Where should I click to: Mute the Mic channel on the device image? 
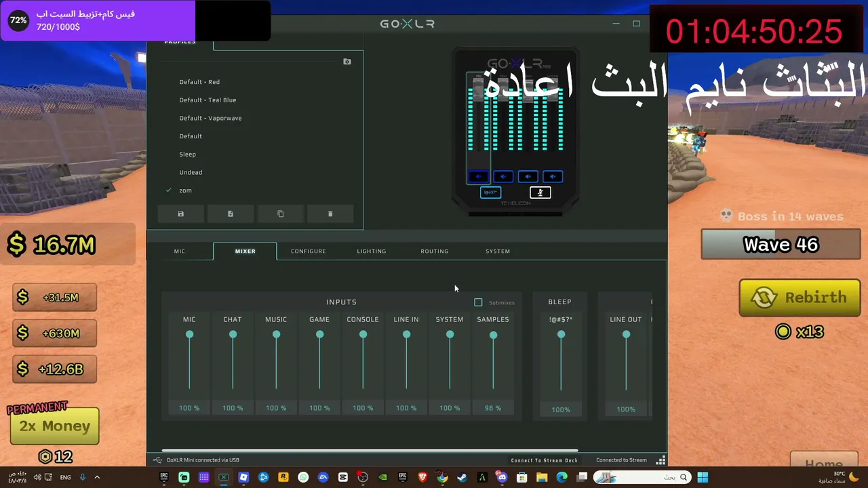[478, 176]
